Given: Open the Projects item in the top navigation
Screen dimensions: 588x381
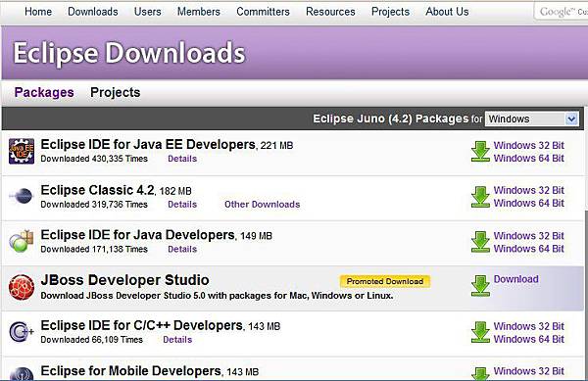Looking at the screenshot, I should pyautogui.click(x=390, y=12).
